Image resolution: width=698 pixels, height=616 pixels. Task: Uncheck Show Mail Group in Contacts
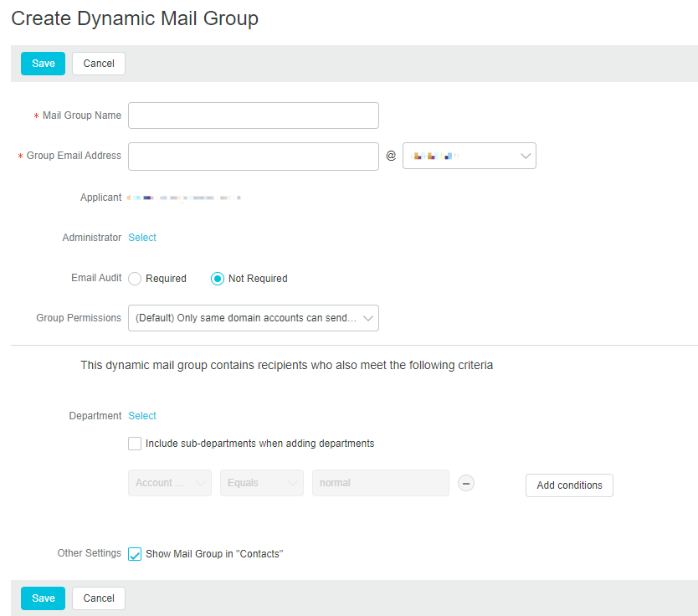point(135,554)
